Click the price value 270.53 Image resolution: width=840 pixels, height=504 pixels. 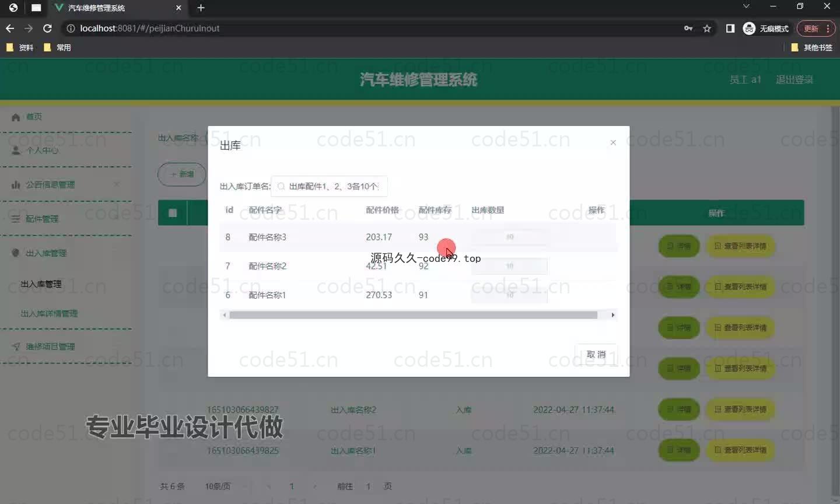tap(379, 295)
